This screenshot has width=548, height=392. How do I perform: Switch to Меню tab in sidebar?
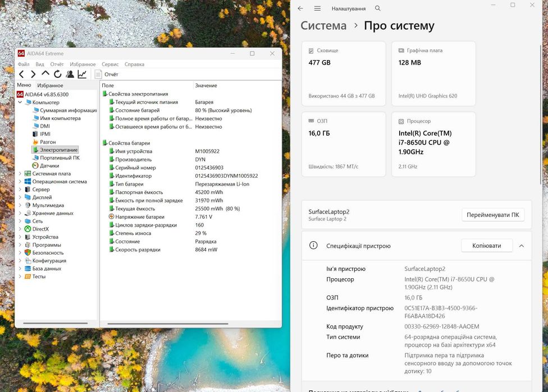pos(24,85)
